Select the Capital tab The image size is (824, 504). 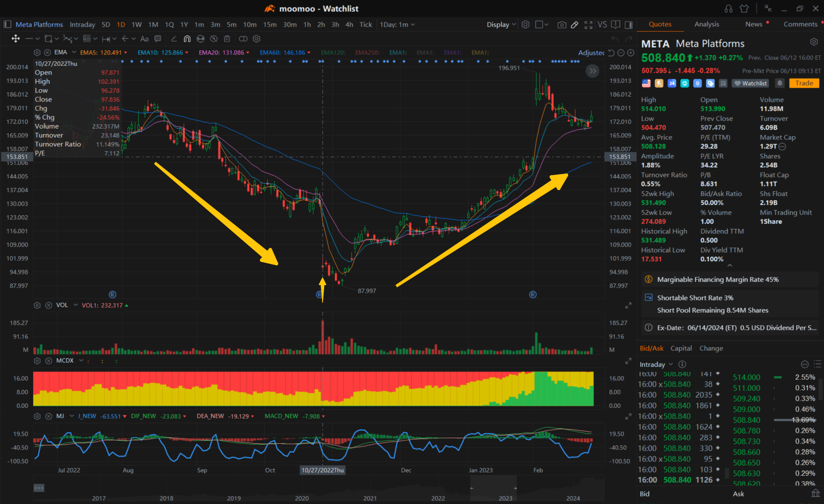(681, 348)
